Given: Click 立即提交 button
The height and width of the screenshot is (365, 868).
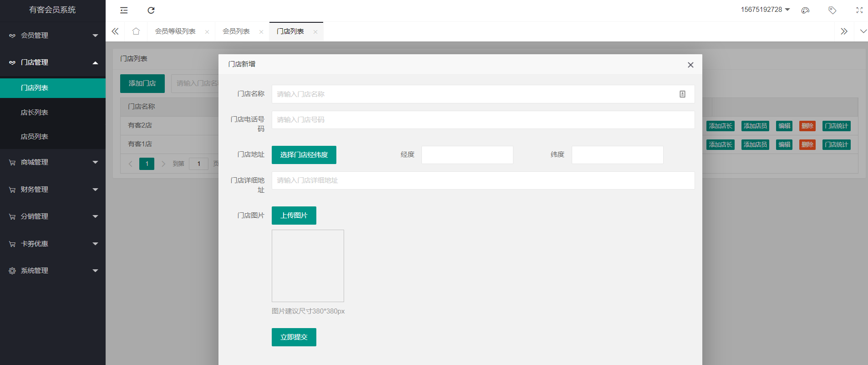Looking at the screenshot, I should (x=294, y=337).
